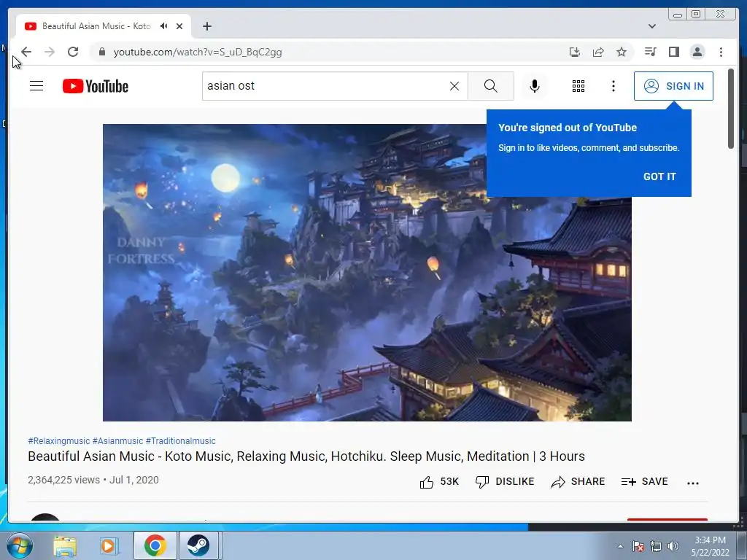Image resolution: width=747 pixels, height=560 pixels.
Task: Mute tab via speaker icon on tab
Action: 164,26
